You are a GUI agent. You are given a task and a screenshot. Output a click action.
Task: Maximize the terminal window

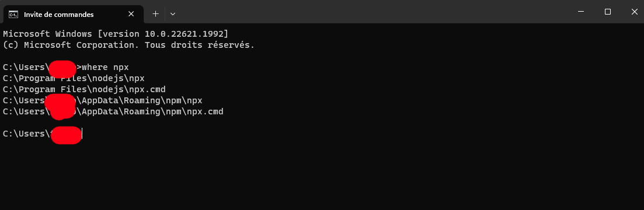(x=607, y=12)
